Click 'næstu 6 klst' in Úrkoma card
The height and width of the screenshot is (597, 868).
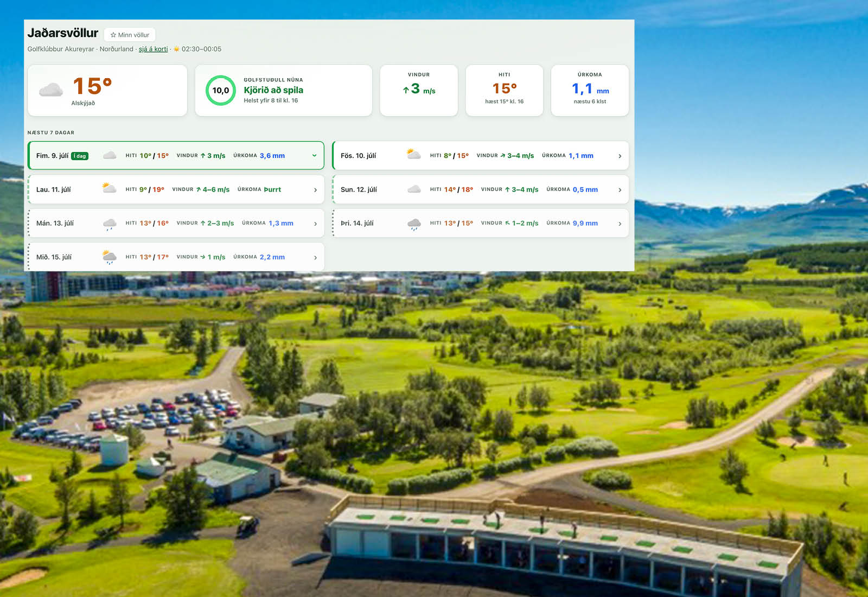pyautogui.click(x=590, y=101)
